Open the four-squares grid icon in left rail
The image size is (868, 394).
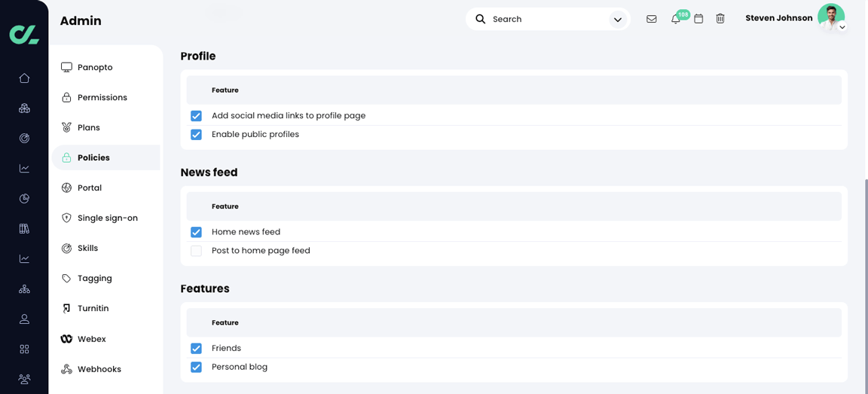pos(24,350)
